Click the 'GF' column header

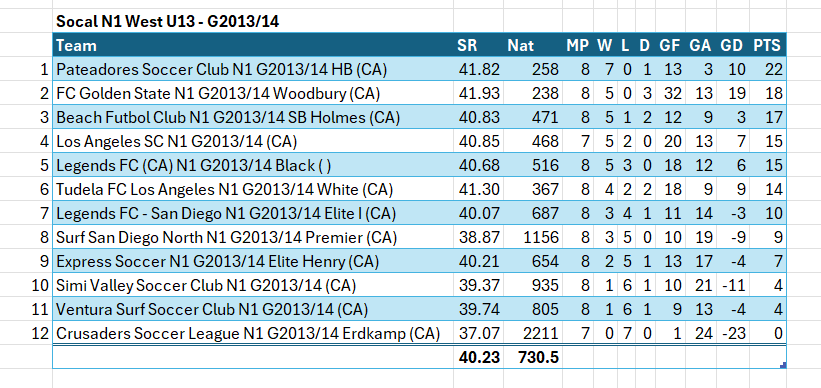point(670,45)
